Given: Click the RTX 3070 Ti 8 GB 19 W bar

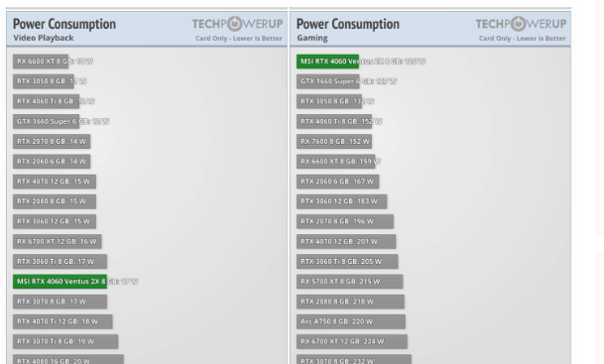Looking at the screenshot, I should (65, 341).
